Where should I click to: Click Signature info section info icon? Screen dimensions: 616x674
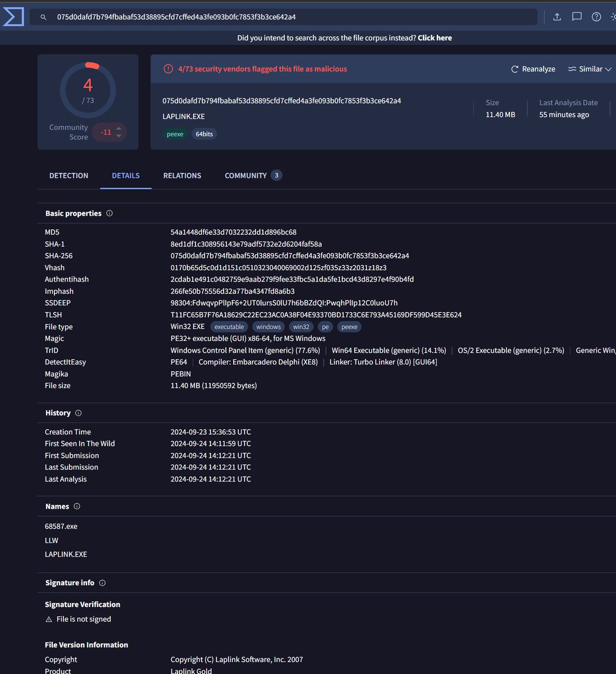(x=102, y=583)
